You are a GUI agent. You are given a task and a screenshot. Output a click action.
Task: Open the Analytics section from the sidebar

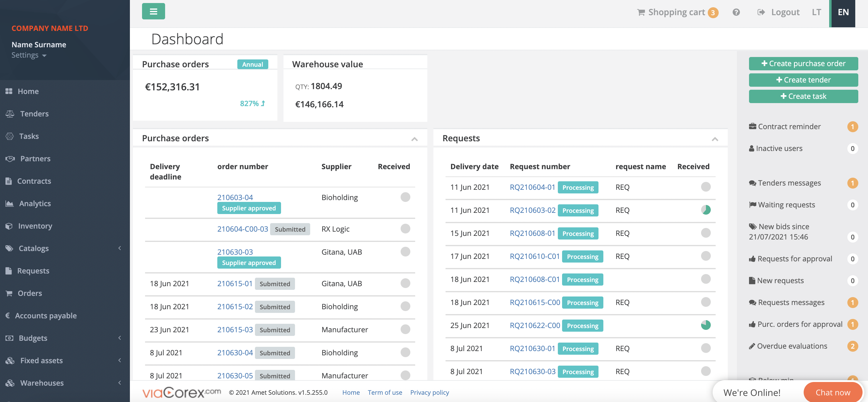[36, 203]
